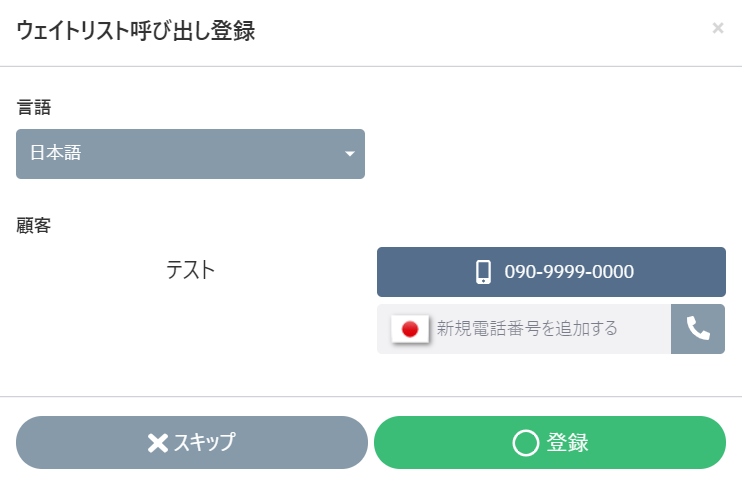742x486 pixels.
Task: Click the mobile phone icon beside number
Action: [484, 272]
